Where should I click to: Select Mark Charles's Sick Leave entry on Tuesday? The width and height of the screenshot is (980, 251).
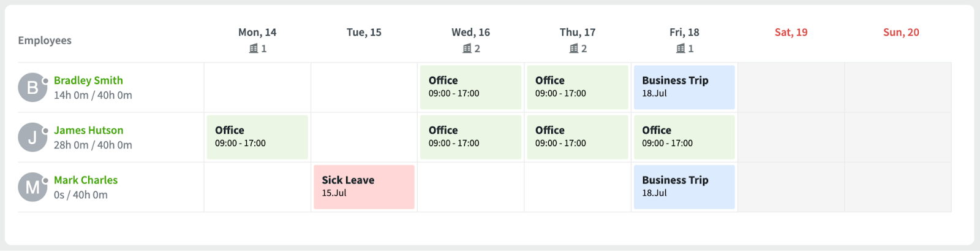(x=364, y=187)
